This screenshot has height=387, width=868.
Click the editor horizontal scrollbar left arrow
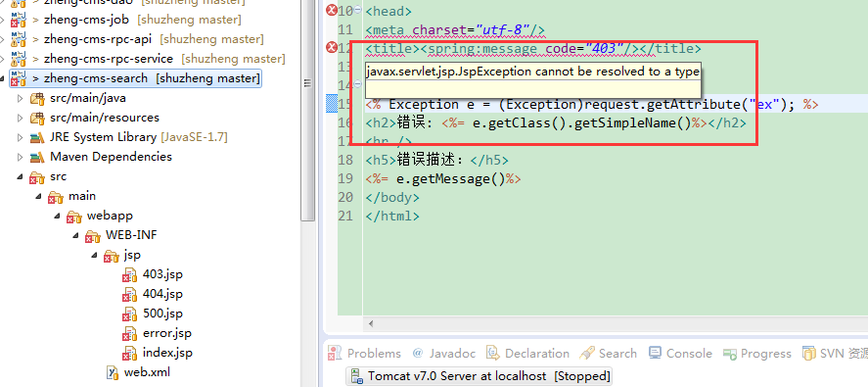click(370, 323)
